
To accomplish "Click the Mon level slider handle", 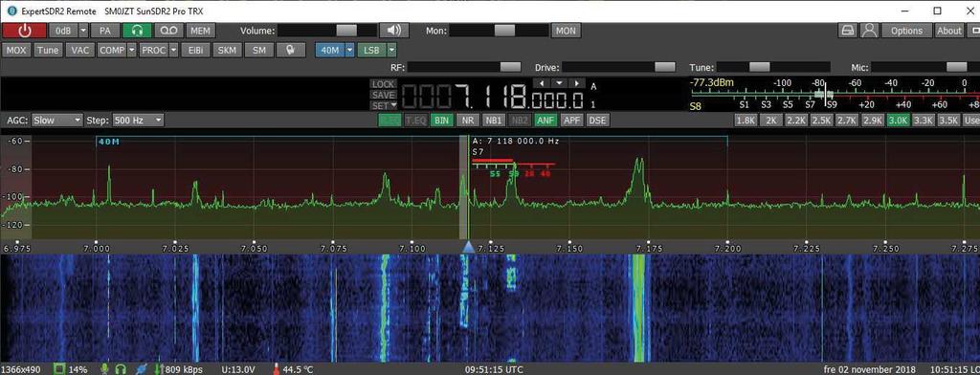I will click(504, 31).
